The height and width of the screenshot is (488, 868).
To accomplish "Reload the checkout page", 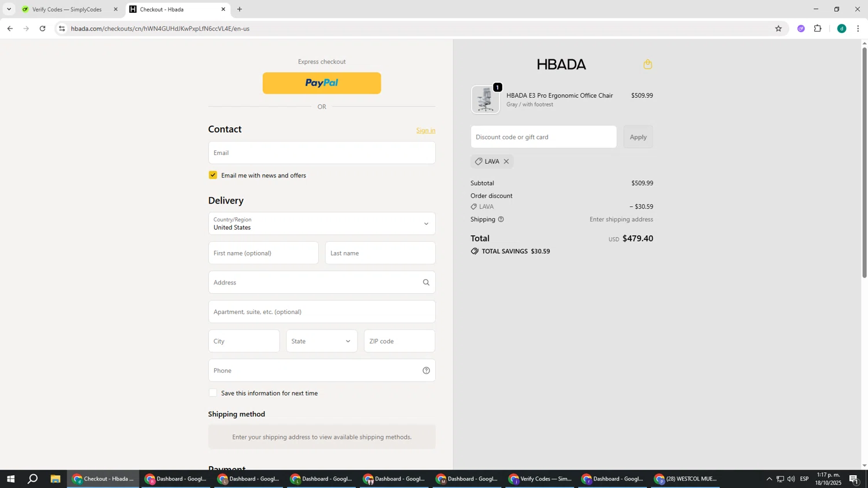I will (x=42, y=28).
